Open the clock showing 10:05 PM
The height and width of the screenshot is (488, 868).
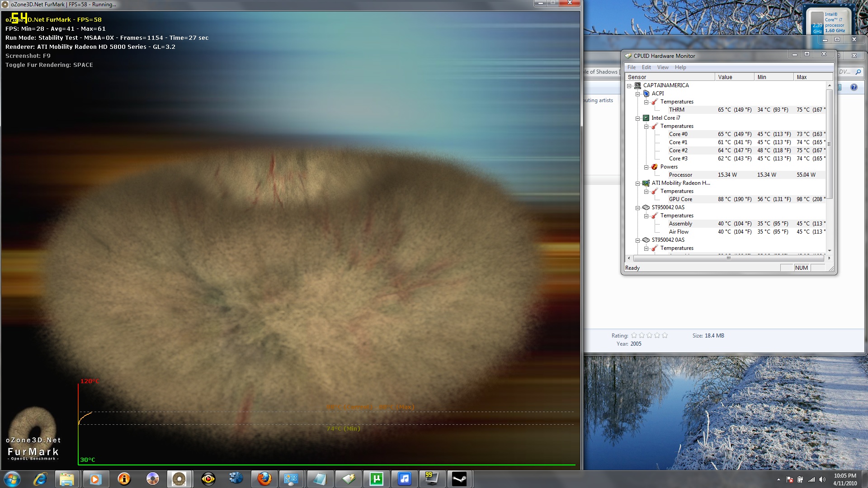tap(845, 479)
